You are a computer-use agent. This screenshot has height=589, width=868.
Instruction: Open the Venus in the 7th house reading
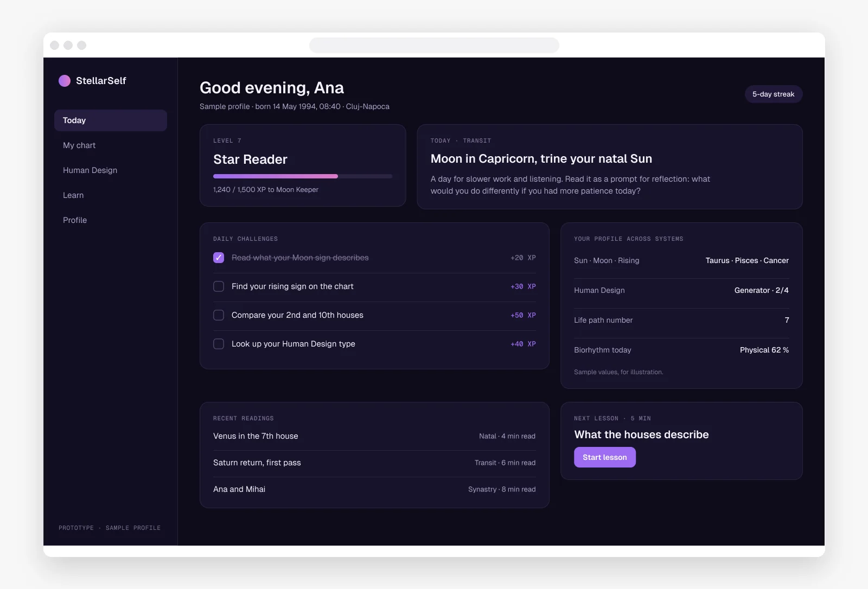pyautogui.click(x=374, y=436)
